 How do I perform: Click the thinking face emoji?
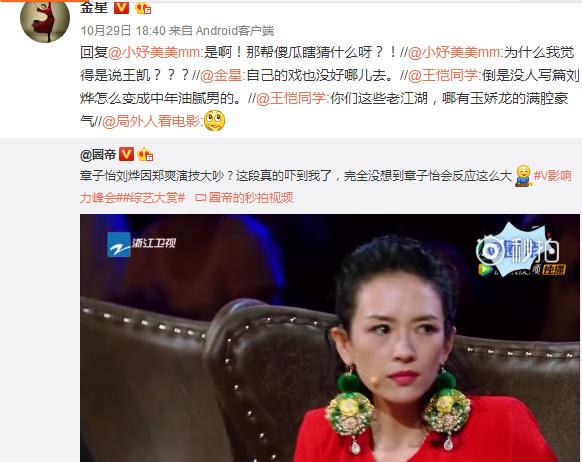tap(215, 121)
